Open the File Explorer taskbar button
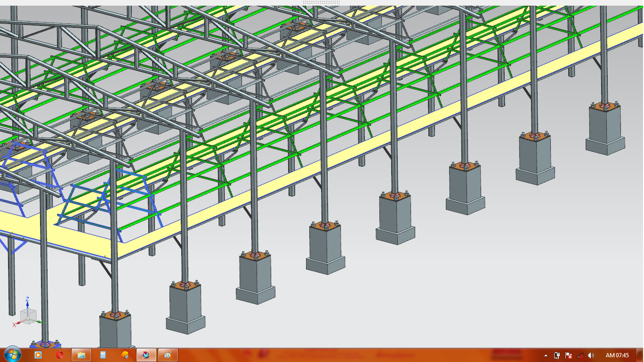 click(x=81, y=355)
